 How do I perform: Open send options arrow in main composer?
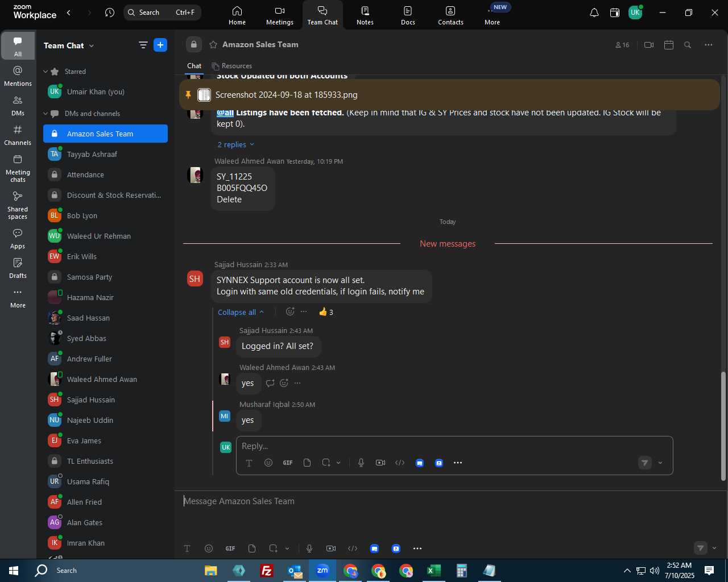click(x=714, y=548)
